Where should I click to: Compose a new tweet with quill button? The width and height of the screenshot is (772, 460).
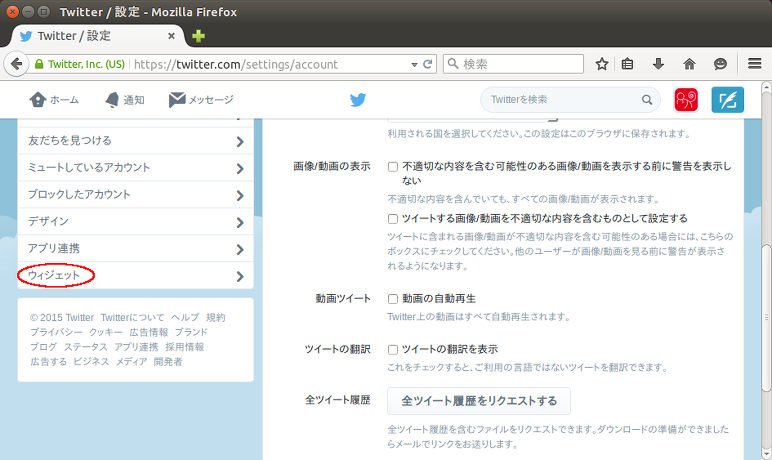point(728,99)
